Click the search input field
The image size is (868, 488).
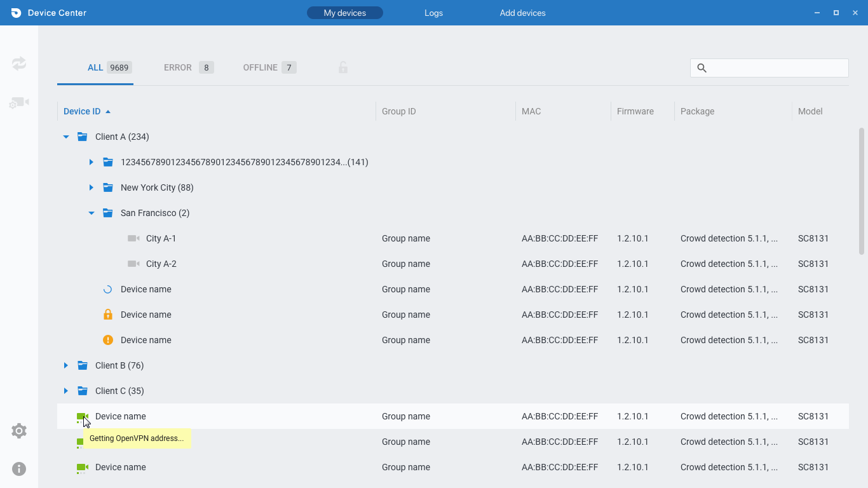(776, 68)
